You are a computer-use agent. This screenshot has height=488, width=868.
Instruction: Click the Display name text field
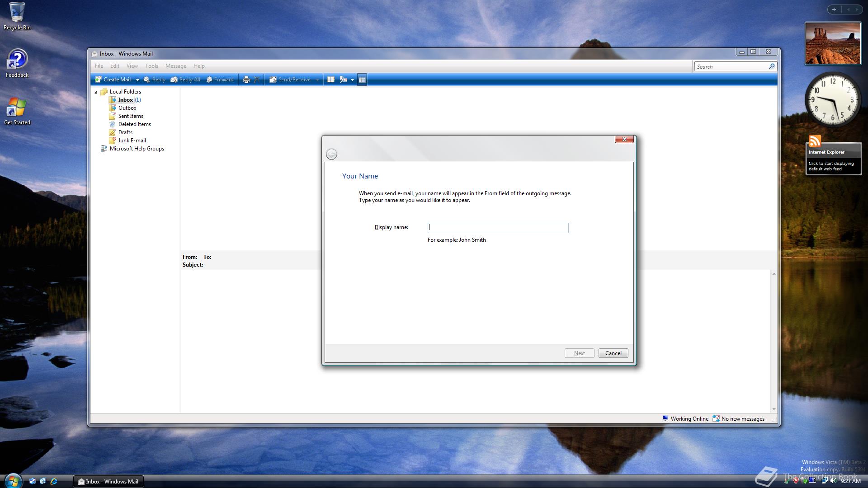pos(498,228)
